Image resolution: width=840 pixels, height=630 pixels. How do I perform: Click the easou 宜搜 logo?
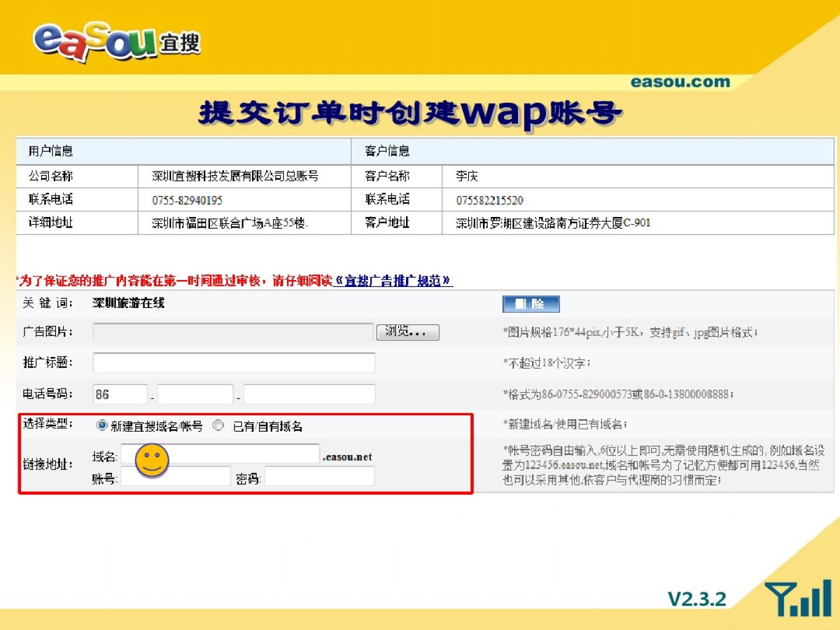point(117,42)
